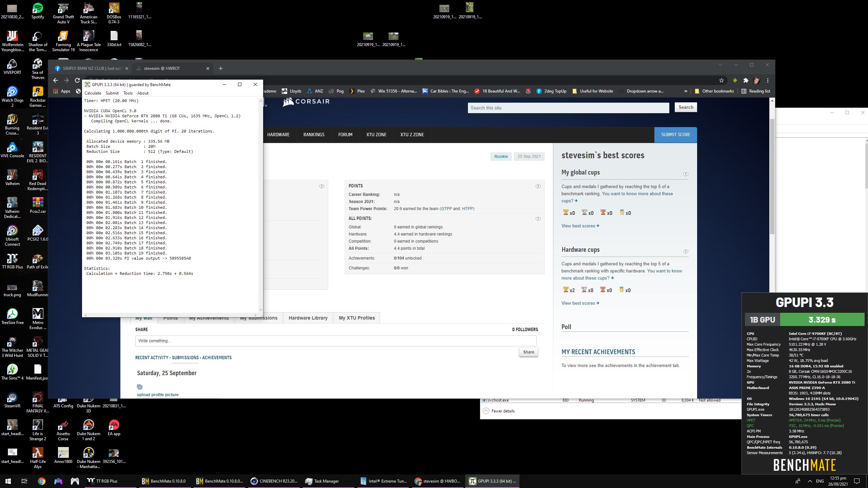The width and height of the screenshot is (868, 488).
Task: Show hidden system tray icons chevron
Action: click(x=810, y=481)
